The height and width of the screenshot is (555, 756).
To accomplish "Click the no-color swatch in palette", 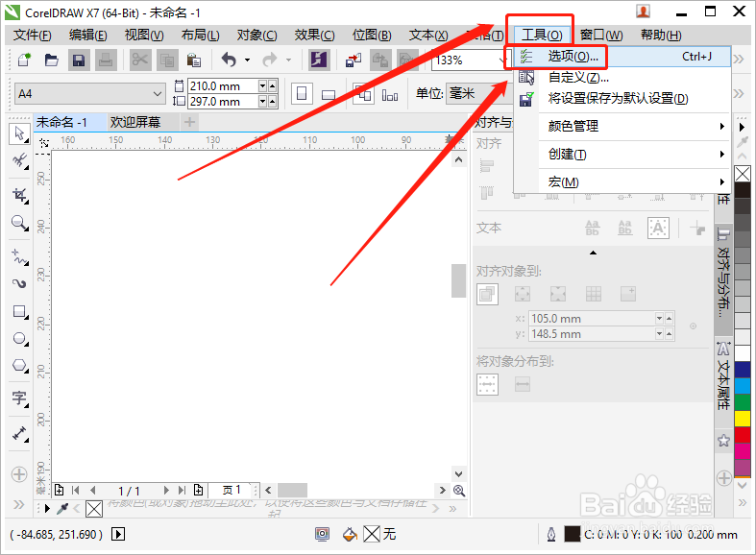I will pos(743,174).
